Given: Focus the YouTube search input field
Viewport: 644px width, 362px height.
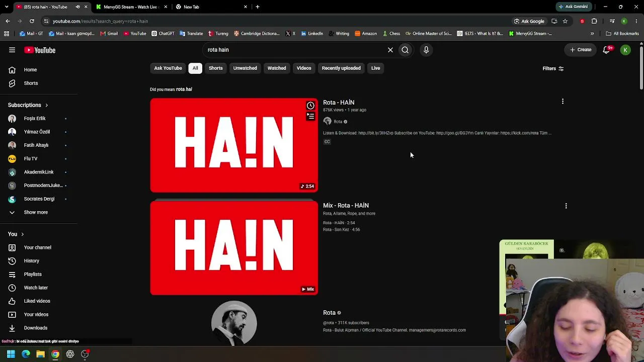Looking at the screenshot, I should coord(294,50).
